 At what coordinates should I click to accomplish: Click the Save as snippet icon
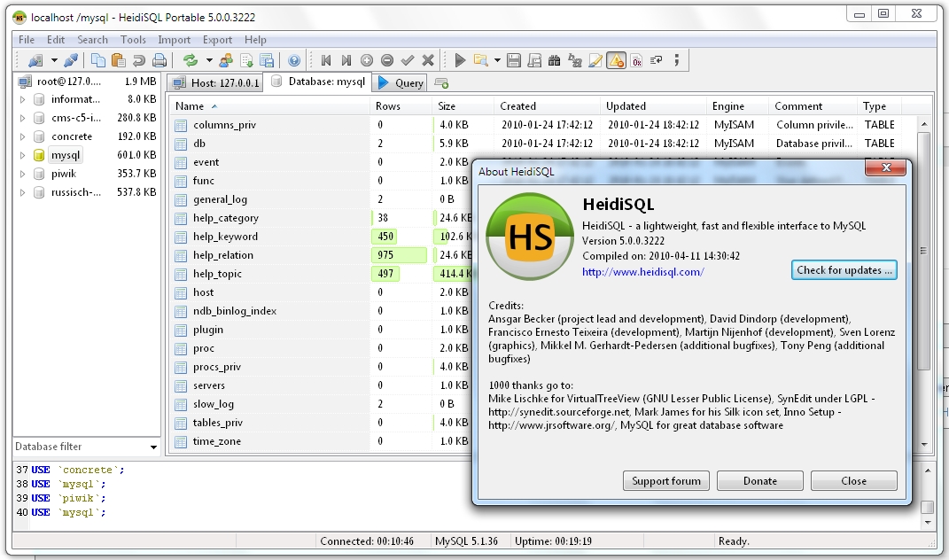534,60
